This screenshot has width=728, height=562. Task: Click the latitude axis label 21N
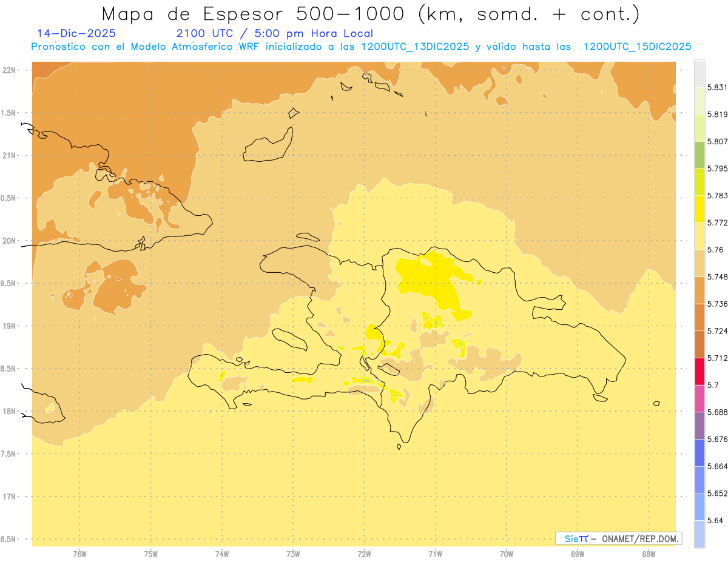click(x=9, y=155)
